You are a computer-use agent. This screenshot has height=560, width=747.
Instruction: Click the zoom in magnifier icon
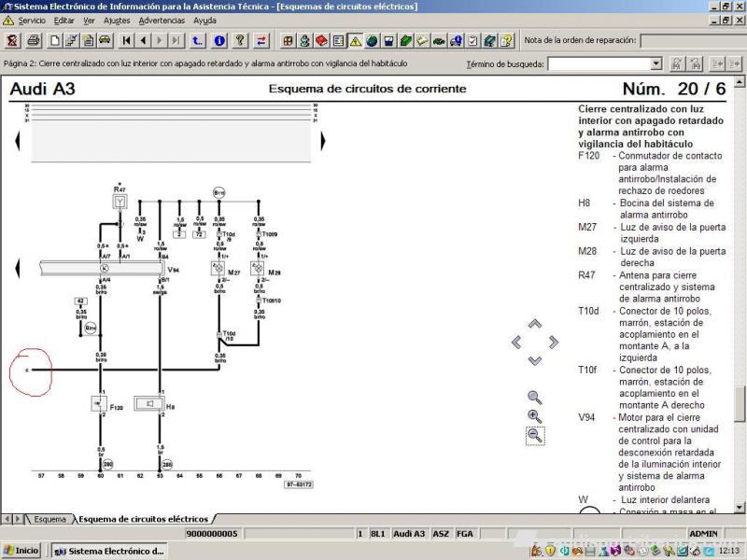(x=534, y=416)
